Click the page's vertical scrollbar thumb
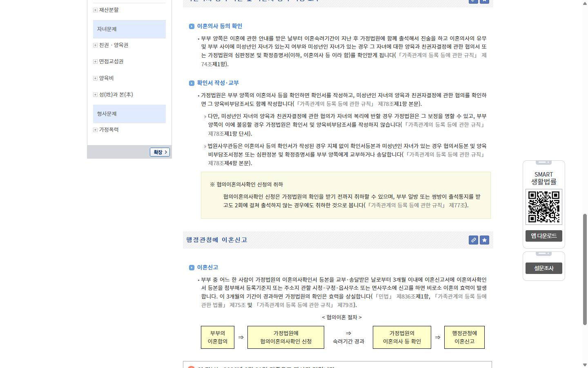The height and width of the screenshot is (368, 588). [x=585, y=269]
